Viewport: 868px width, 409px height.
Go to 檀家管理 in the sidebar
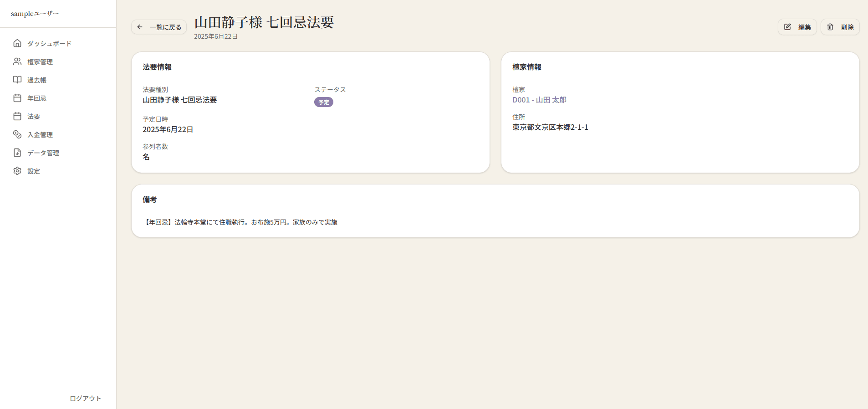point(40,62)
